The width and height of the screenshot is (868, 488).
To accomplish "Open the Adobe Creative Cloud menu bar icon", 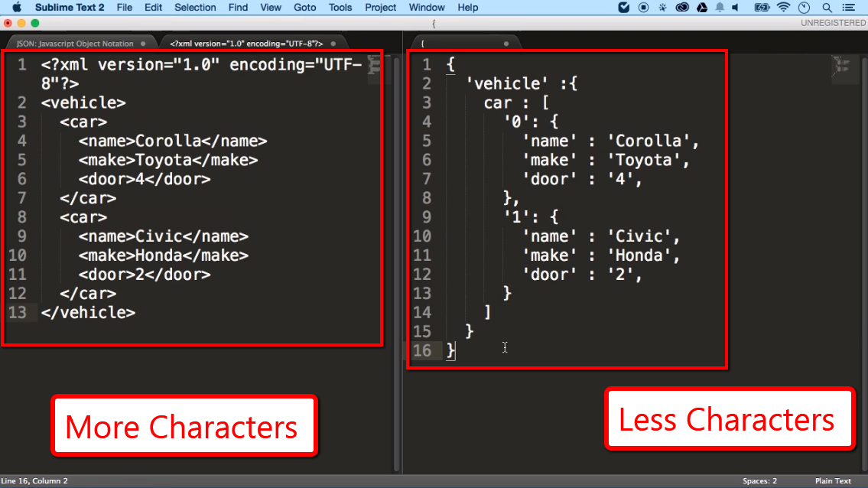I will 681,7.
